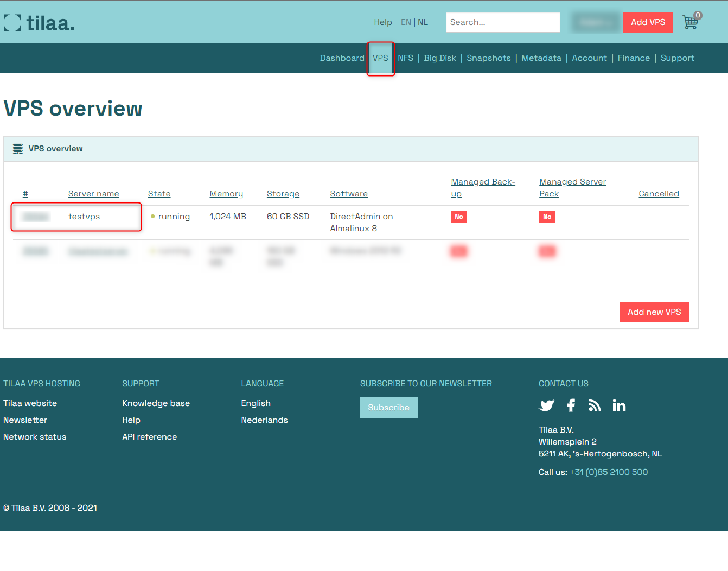728x571 pixels.
Task: Click the VPS overview server stack icon
Action: tap(18, 149)
